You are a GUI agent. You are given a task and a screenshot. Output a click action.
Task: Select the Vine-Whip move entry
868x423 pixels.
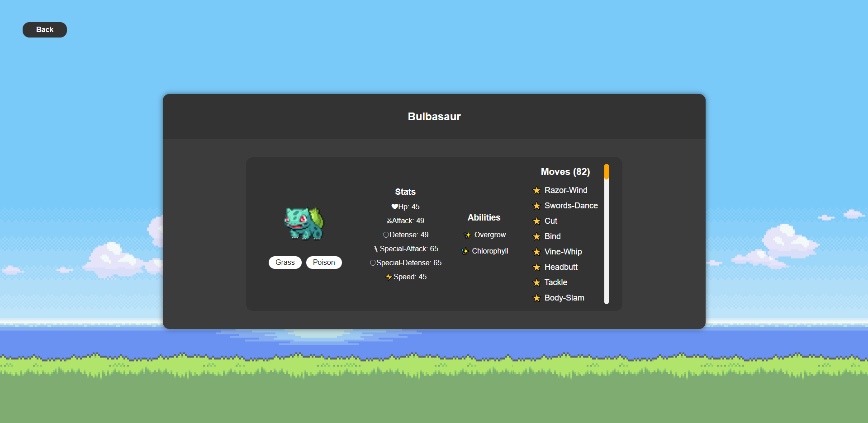563,252
